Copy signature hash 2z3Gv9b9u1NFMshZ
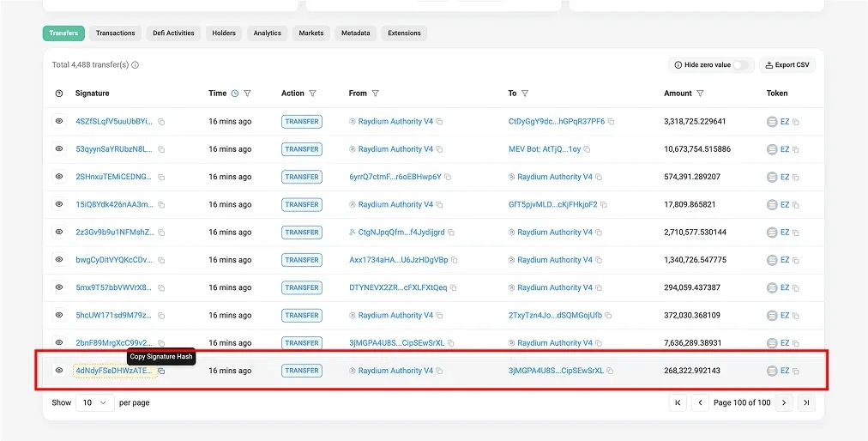Screen dimensions: 868x441 point(161,233)
